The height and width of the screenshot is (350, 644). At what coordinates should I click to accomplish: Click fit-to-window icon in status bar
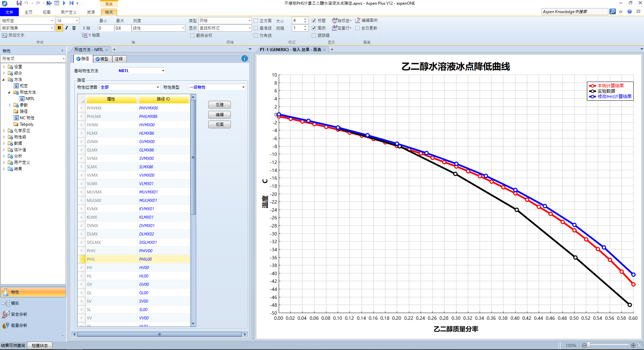tap(640, 345)
